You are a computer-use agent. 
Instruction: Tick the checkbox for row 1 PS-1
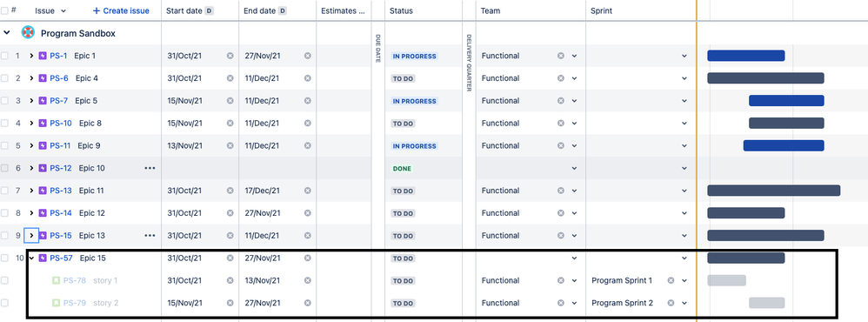click(x=4, y=56)
